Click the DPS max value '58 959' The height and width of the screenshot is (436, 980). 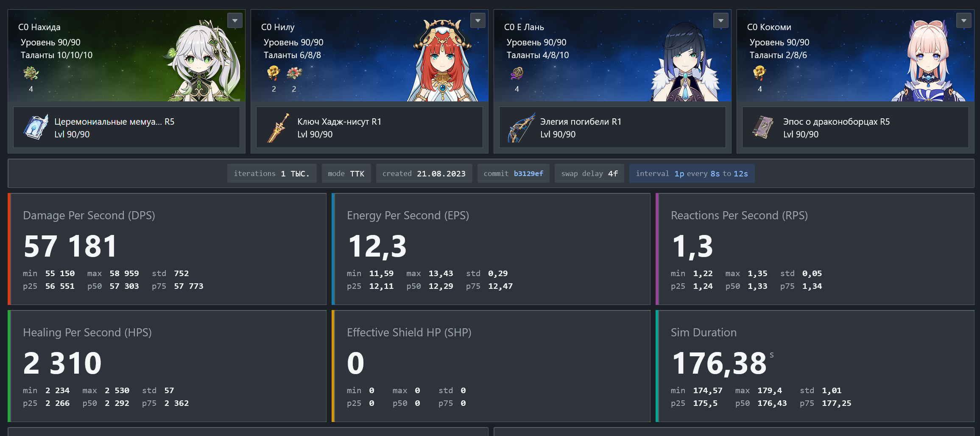124,274
